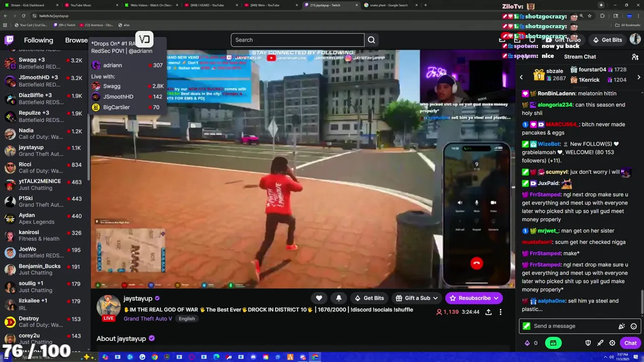Click jaystayup channel name under the video
Image resolution: width=644 pixels, height=362 pixels.
click(138, 298)
